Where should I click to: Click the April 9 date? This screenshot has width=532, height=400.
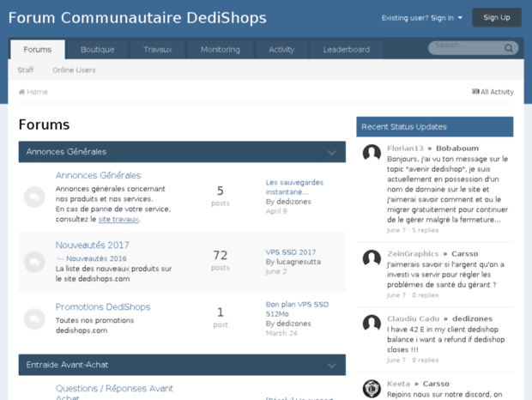[x=276, y=211]
